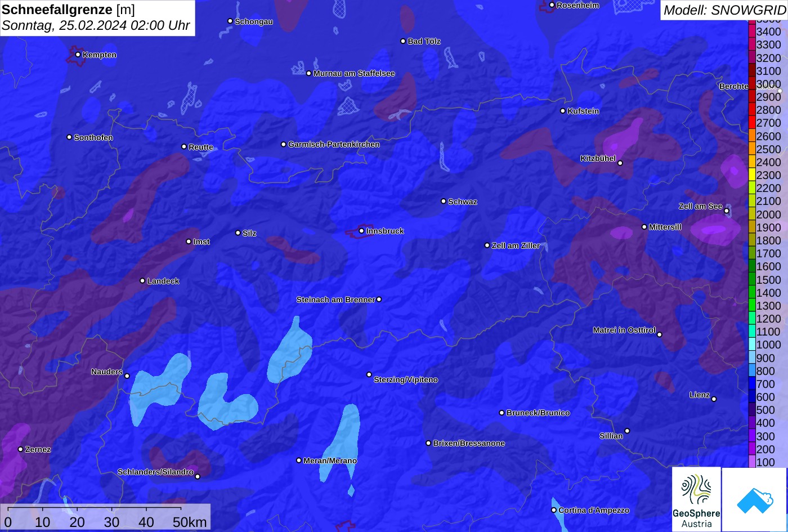Click the Zernez marker dot

(x=20, y=449)
